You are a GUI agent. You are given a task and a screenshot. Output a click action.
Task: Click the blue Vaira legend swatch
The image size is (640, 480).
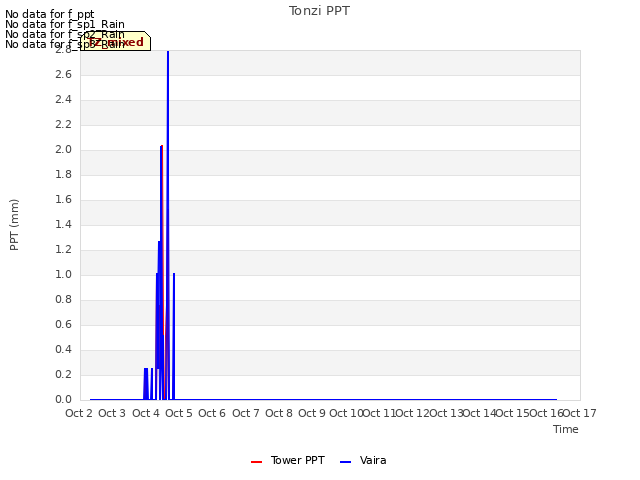pyautogui.click(x=345, y=462)
